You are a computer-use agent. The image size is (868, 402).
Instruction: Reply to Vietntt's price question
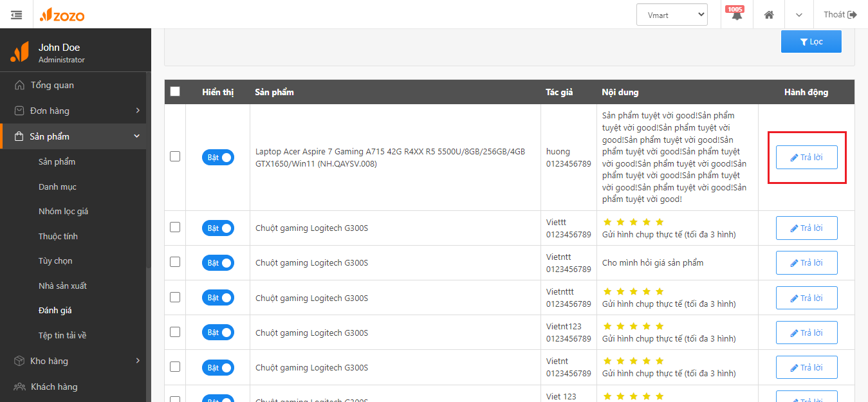[807, 263]
